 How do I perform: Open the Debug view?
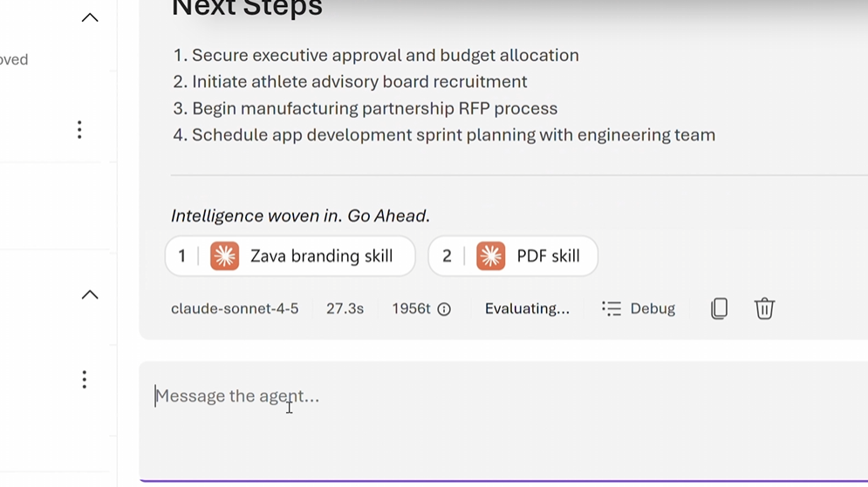(639, 308)
